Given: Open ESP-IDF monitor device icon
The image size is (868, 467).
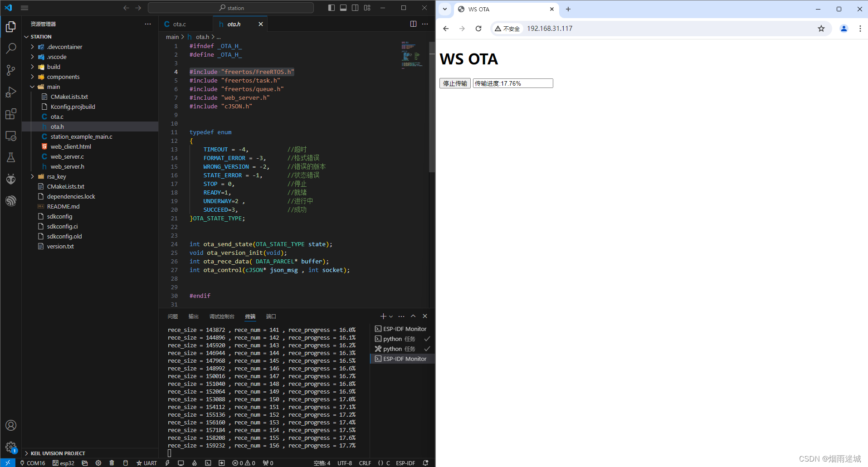Looking at the screenshot, I should (181, 463).
